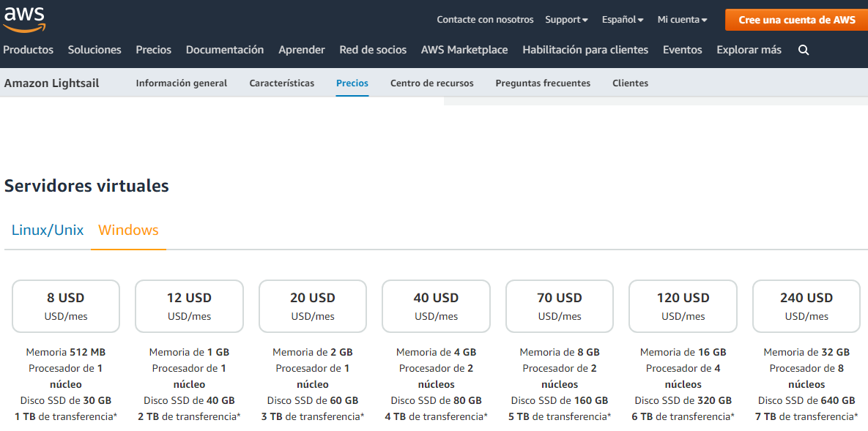Click the Servidores virtuales heading
The image size is (868, 431).
(x=86, y=186)
